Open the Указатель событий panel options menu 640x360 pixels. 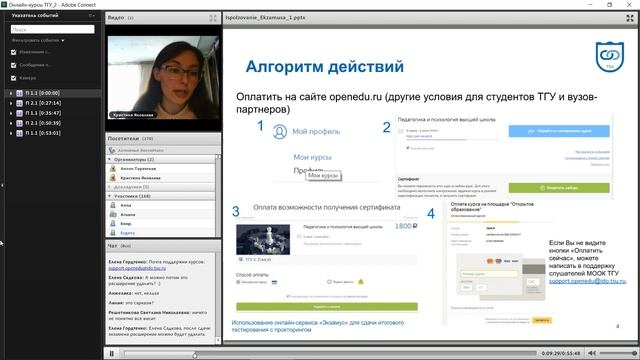[92, 16]
